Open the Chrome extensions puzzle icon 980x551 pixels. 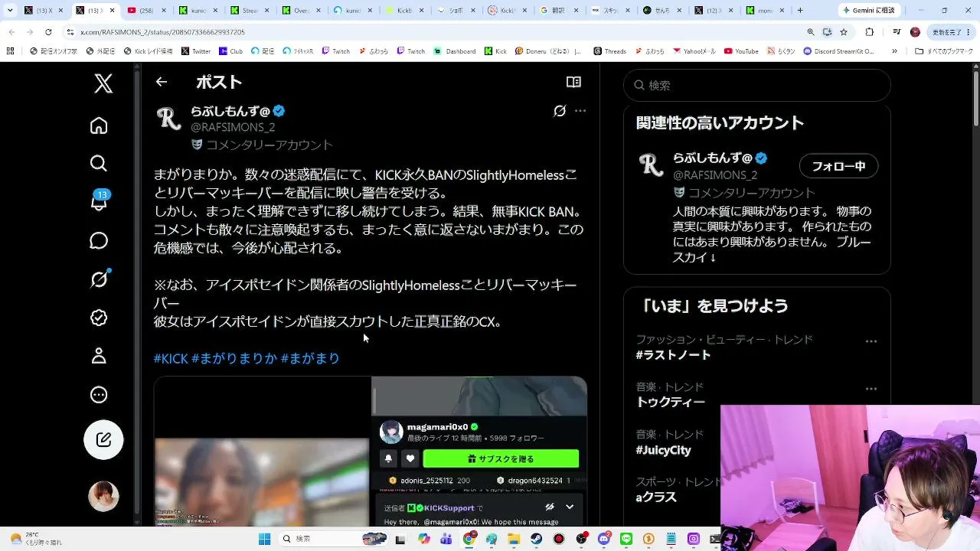pyautogui.click(x=870, y=32)
